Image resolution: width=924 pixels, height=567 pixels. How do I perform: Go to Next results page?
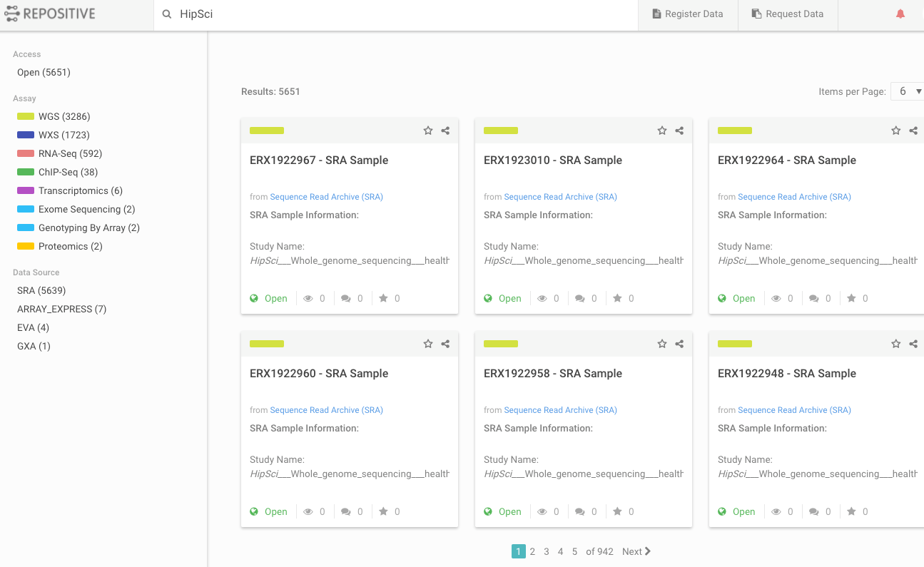click(x=636, y=551)
